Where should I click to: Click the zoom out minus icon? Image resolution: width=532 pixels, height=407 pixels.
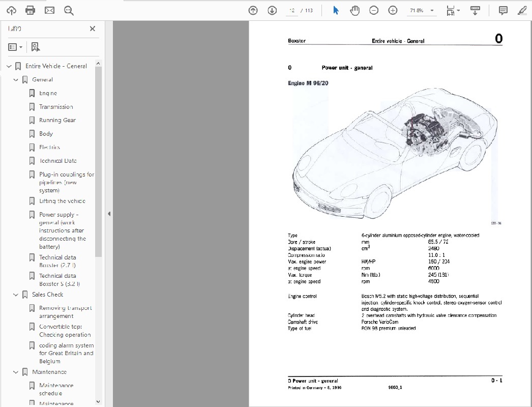click(374, 11)
